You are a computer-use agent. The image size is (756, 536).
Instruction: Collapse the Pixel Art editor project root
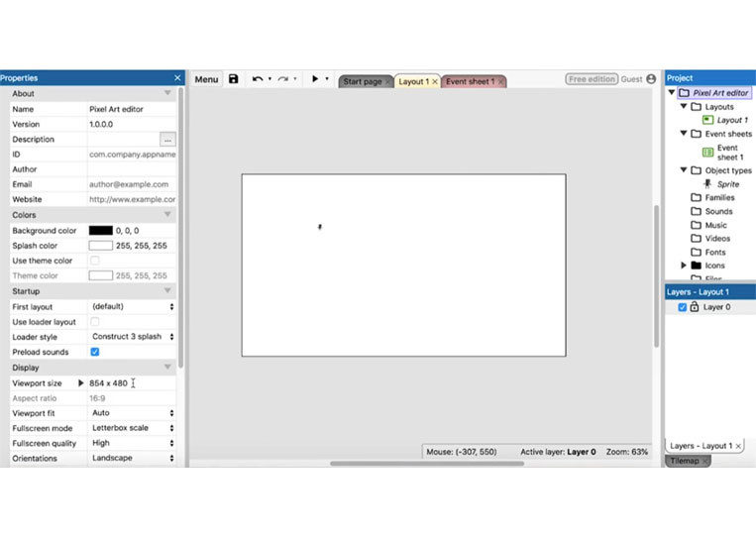point(672,92)
